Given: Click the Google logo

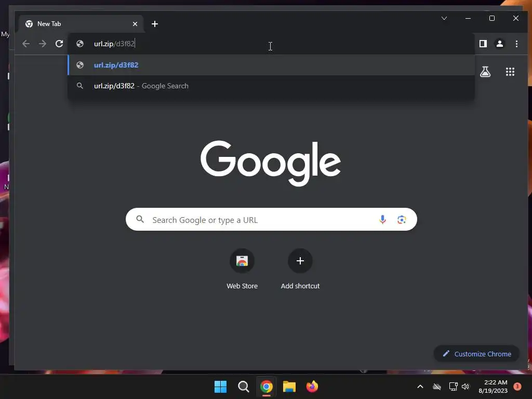Looking at the screenshot, I should click(x=270, y=163).
